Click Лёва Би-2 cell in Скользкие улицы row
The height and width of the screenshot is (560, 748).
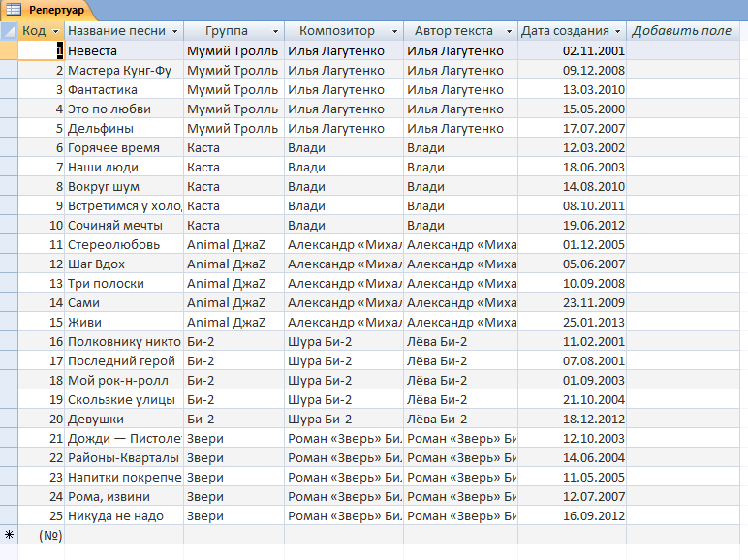[461, 400]
